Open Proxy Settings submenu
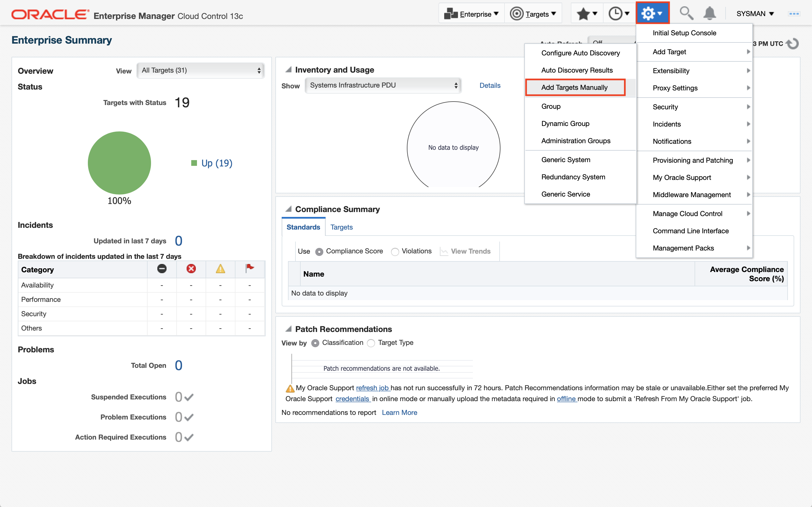The width and height of the screenshot is (812, 507). point(694,88)
